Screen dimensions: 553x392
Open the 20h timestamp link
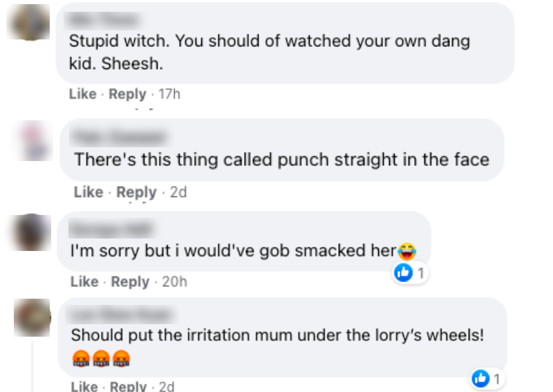click(174, 281)
